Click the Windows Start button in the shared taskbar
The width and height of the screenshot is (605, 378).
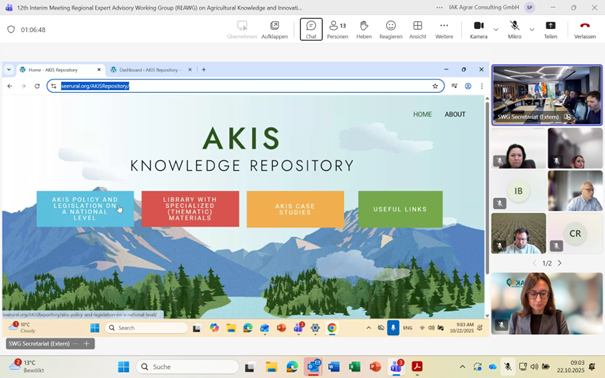[x=95, y=328]
